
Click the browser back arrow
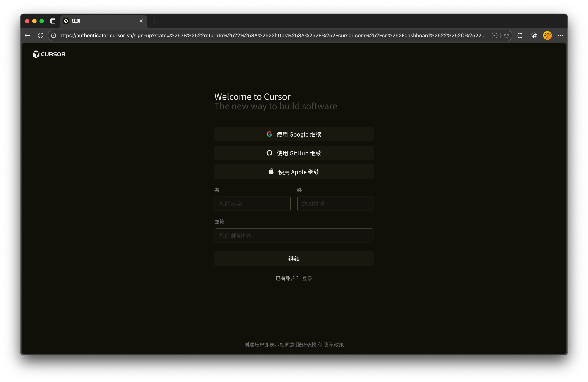click(27, 35)
